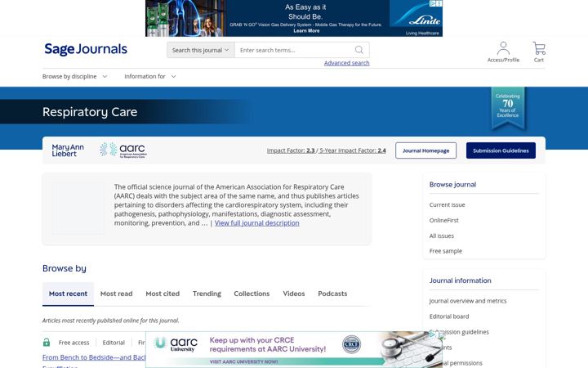Click the Linde top banner advertisement
Image resolution: width=588 pixels, height=368 pixels.
[x=294, y=18]
